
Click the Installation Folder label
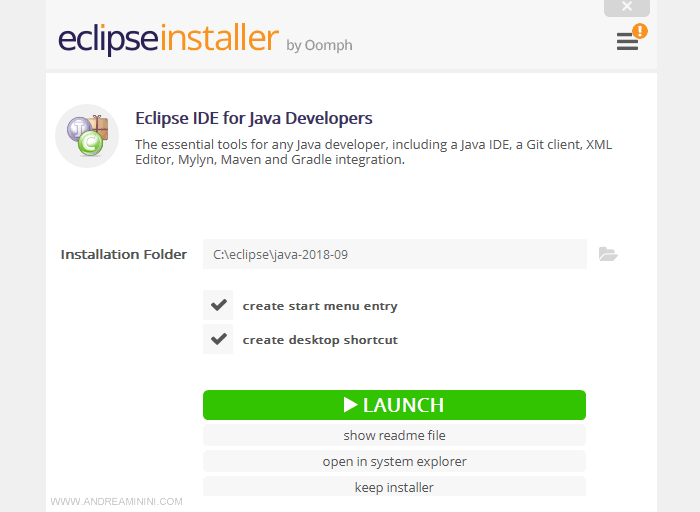tap(124, 254)
